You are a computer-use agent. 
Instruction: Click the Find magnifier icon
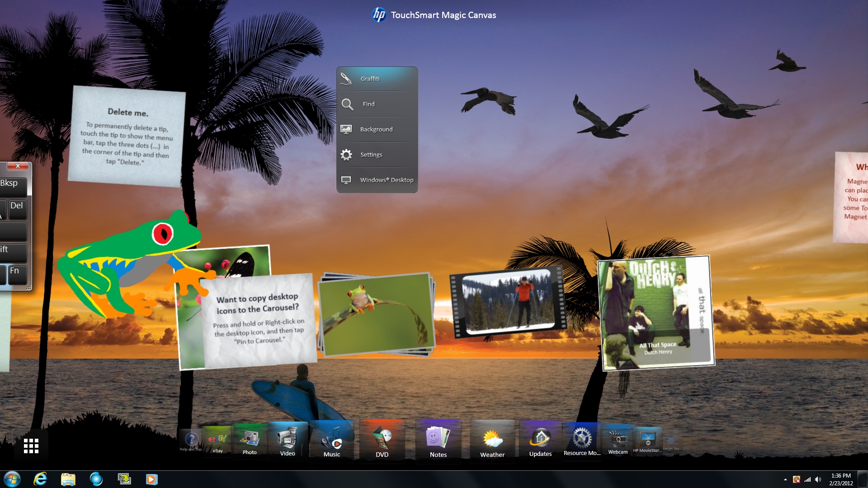click(347, 104)
